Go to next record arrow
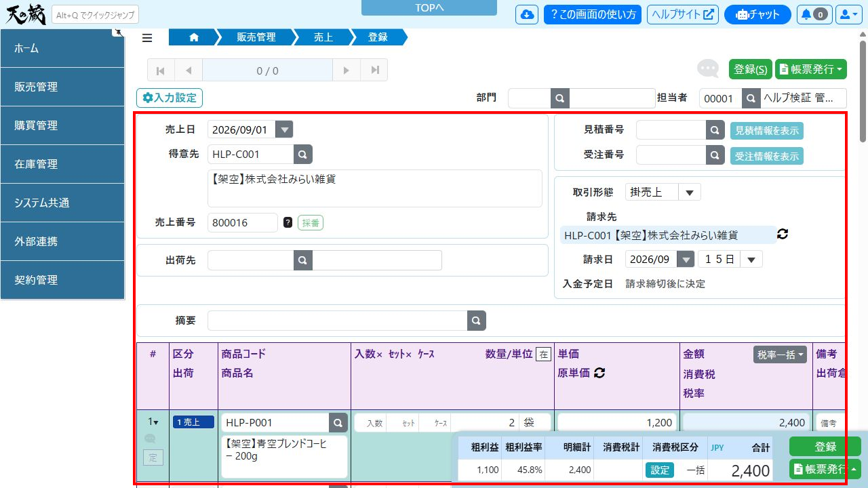The width and height of the screenshot is (868, 488). pos(347,70)
